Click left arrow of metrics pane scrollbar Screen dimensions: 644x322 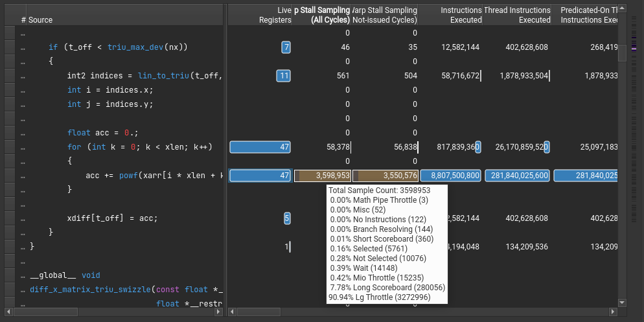232,312
